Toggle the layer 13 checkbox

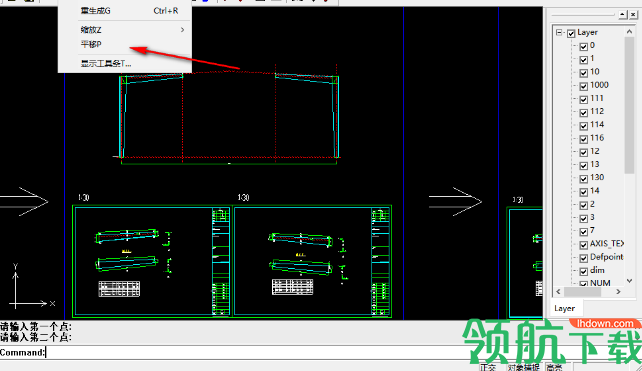584,165
